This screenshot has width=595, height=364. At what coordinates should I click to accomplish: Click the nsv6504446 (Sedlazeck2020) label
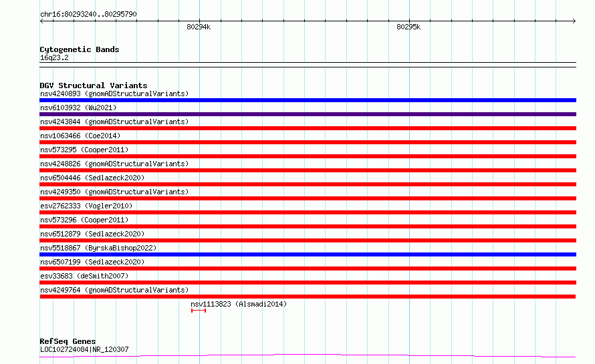92,178
